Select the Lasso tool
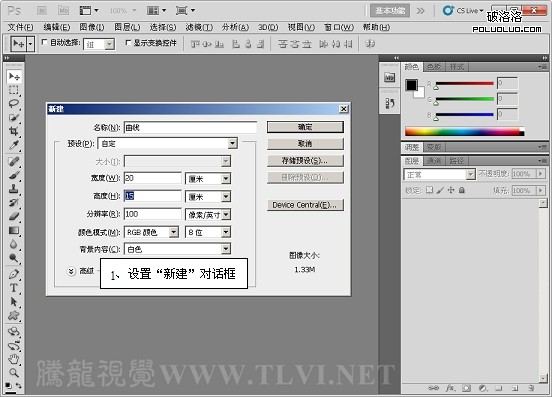Viewport: 552px width, 397px height. (14, 104)
